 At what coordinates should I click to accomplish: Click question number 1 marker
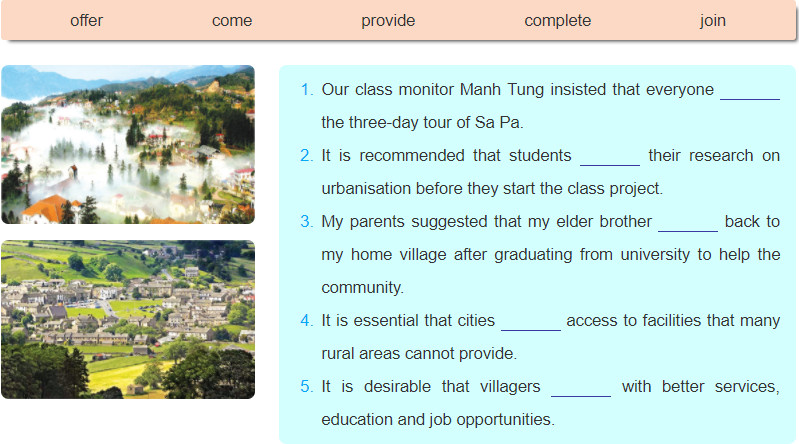[306, 90]
